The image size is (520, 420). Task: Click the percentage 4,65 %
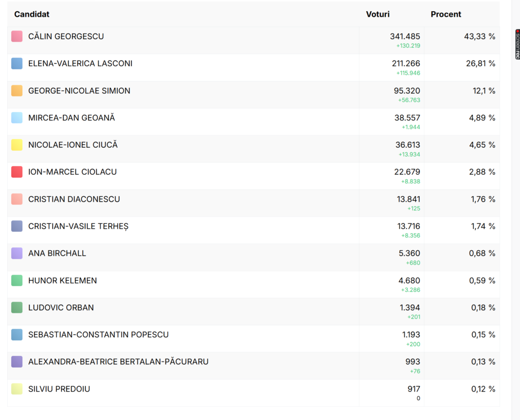[482, 145]
